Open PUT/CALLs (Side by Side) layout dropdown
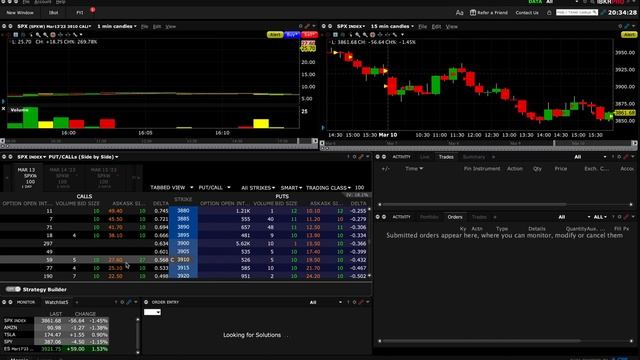 84,157
